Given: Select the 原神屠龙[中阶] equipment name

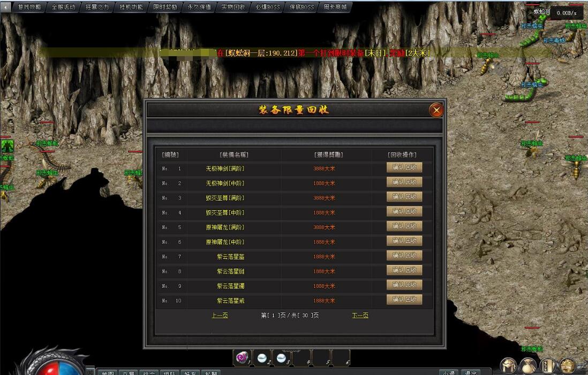Looking at the screenshot, I should pos(225,242).
